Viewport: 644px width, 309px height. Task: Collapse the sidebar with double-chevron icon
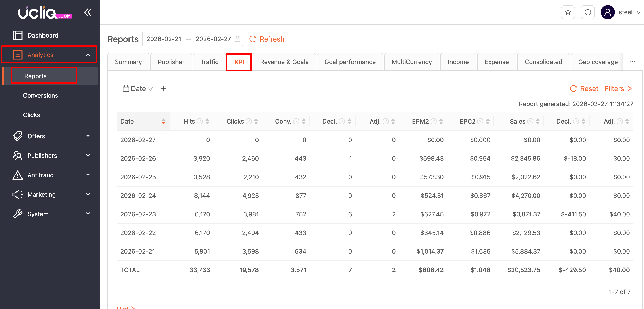coord(88,12)
